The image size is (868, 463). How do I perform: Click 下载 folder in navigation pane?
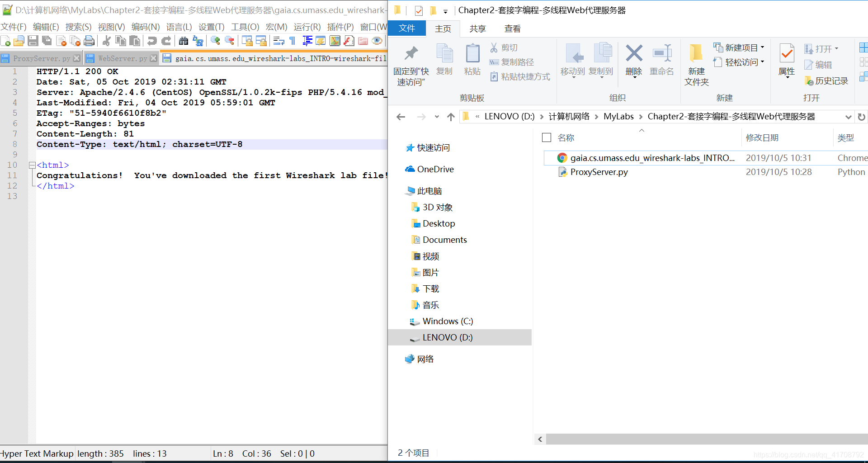pos(425,288)
